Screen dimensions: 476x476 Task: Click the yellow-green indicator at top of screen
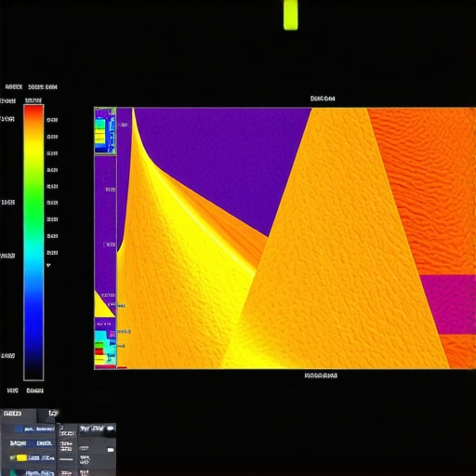[291, 15]
